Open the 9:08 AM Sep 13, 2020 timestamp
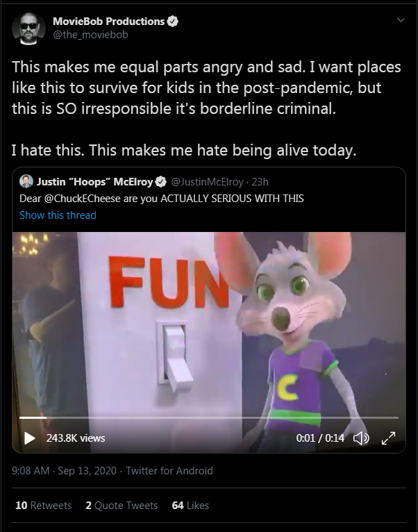This screenshot has width=418, height=532. point(64,471)
